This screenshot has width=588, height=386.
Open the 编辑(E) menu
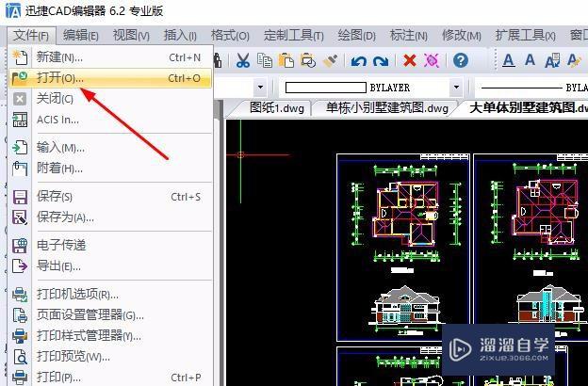coord(81,36)
